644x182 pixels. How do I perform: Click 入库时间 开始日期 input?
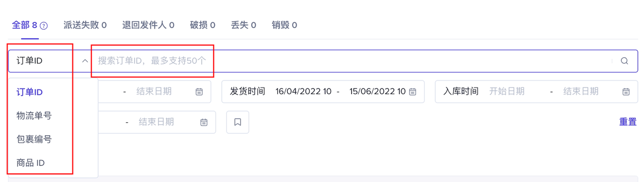507,92
